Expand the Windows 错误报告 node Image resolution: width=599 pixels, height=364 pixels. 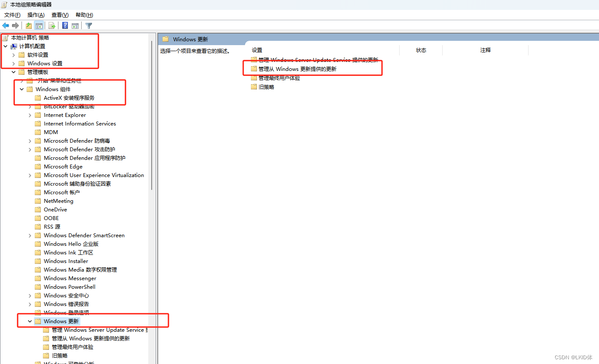[30, 304]
